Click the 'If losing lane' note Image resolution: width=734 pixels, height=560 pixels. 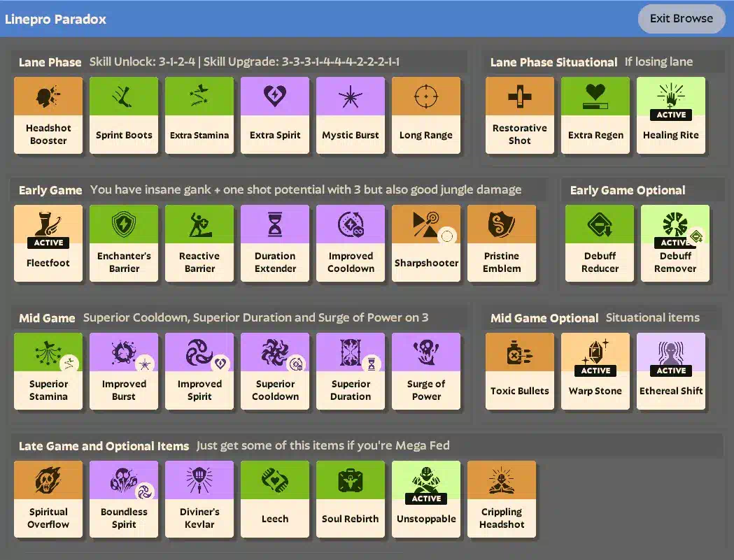(x=658, y=62)
